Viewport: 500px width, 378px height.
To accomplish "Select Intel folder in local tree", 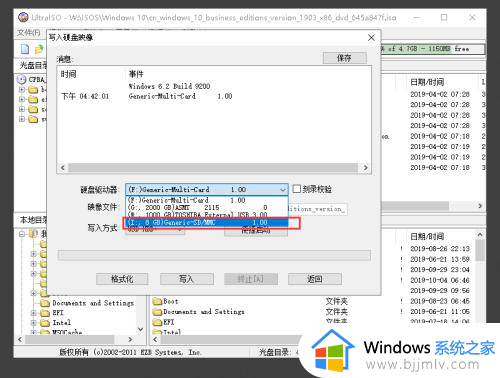I will [x=62, y=322].
